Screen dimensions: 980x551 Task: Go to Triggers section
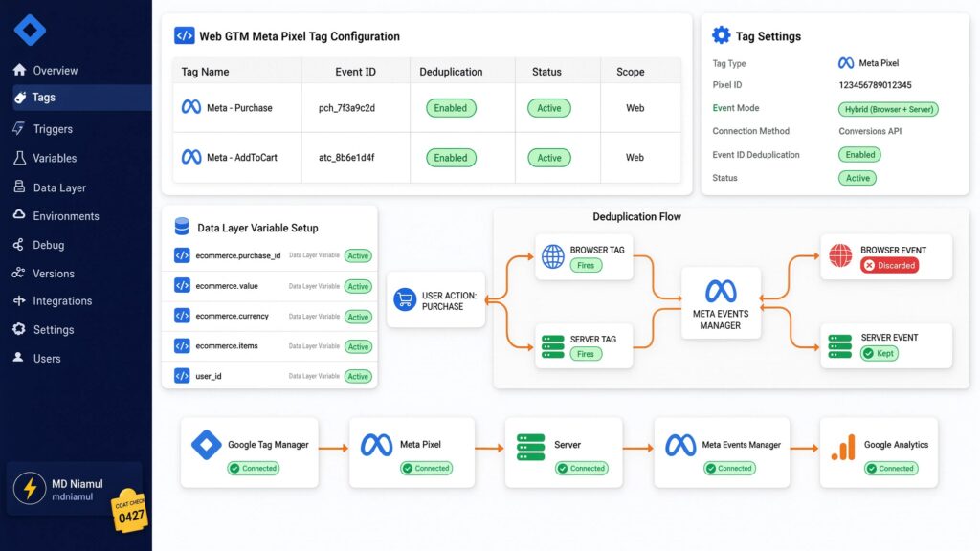point(53,129)
